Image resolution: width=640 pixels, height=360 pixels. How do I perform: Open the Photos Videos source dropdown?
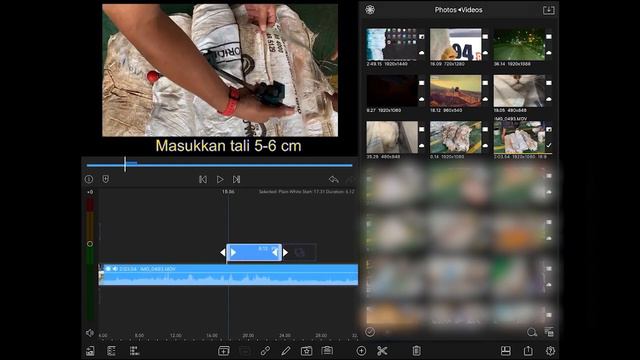pos(458,10)
